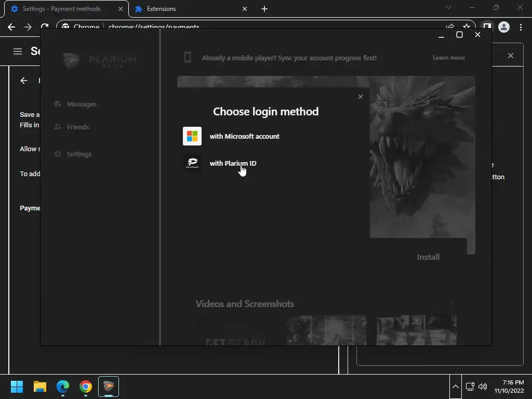This screenshot has height=399, width=532.
Task: Open Chrome profile avatar
Action: pos(504,27)
